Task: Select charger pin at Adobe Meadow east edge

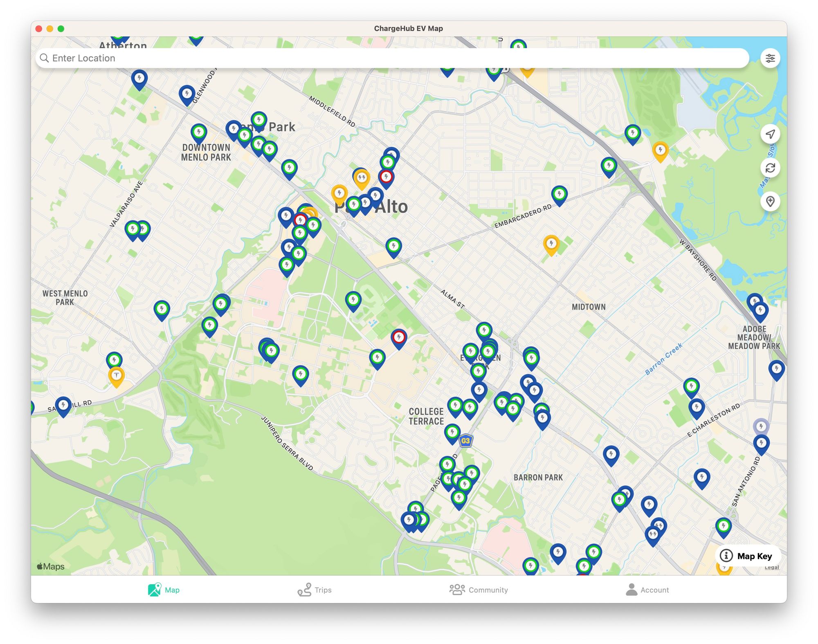Action: [776, 370]
